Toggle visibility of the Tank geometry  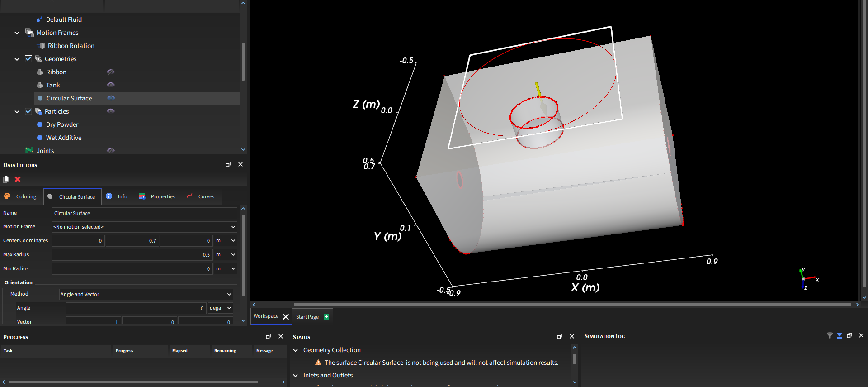pyautogui.click(x=111, y=85)
